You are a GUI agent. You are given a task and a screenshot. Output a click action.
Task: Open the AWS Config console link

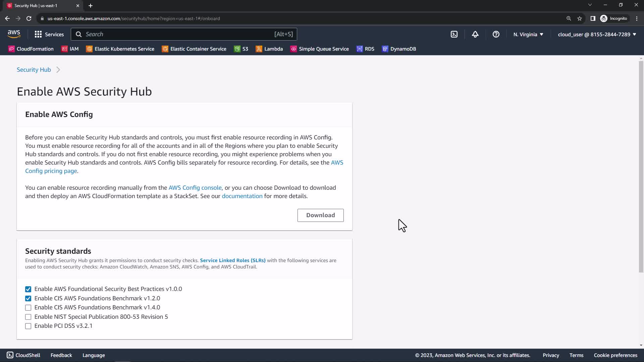(195, 188)
